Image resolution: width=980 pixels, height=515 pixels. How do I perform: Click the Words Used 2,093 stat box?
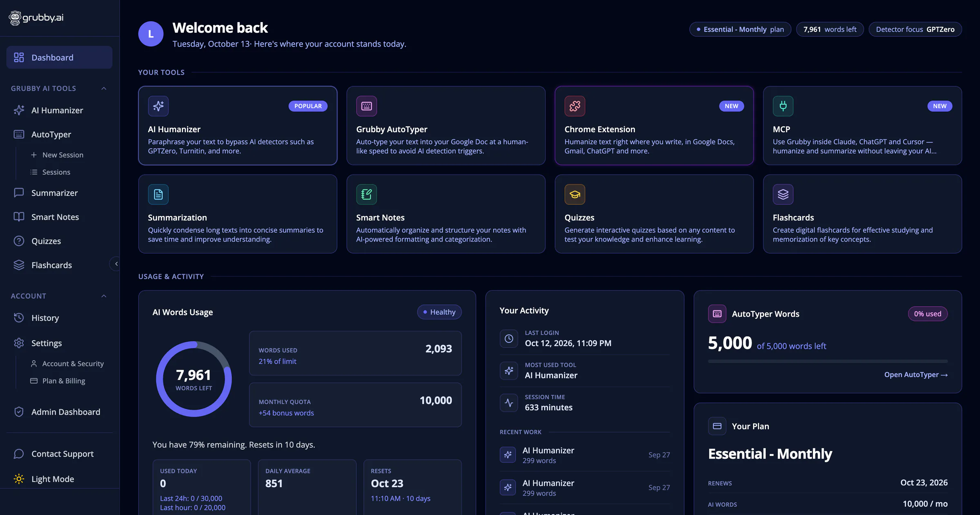point(355,353)
